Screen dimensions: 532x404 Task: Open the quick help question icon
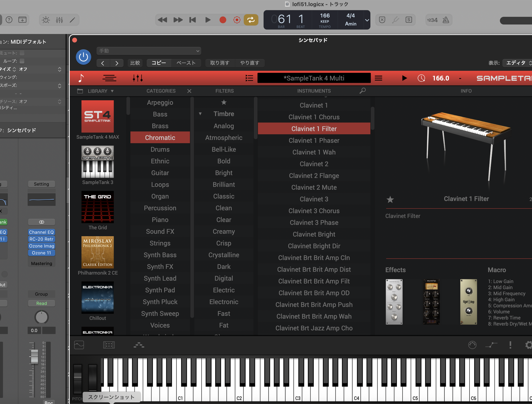pos(9,20)
